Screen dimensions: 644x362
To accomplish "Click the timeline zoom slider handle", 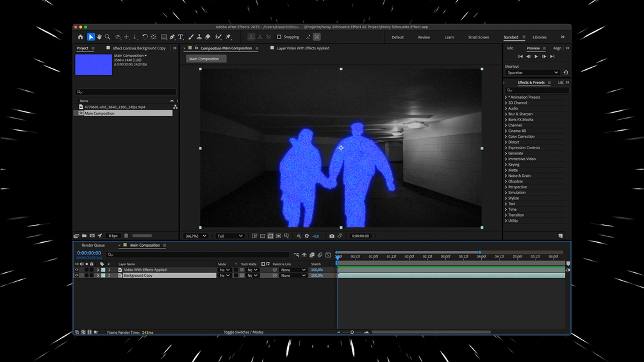I will (352, 332).
